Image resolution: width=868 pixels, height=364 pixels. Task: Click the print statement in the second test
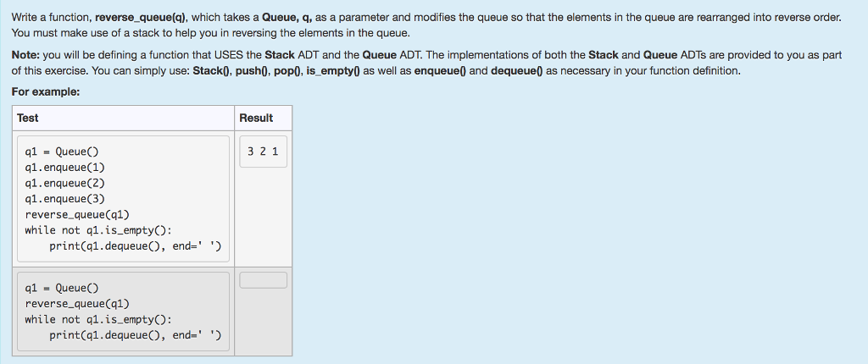135,335
